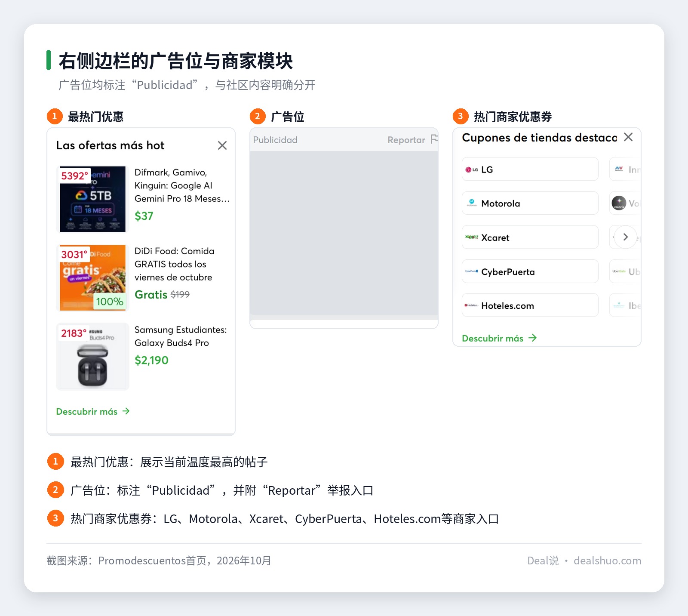688x616 pixels.
Task: Click the Volaris round logo icon
Action: (619, 203)
